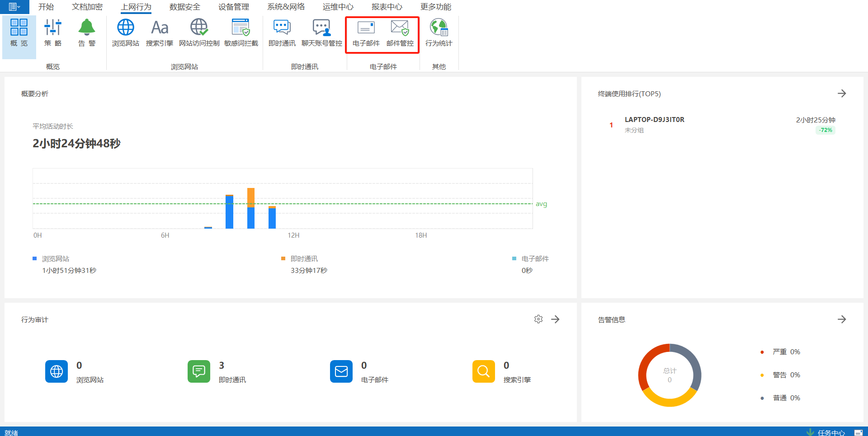
Task: Toggle 电子邮件 legend series in chart
Action: 535,259
